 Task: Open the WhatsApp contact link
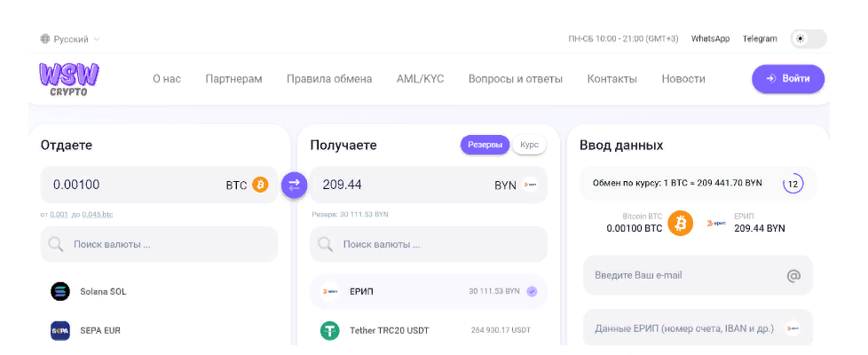click(710, 39)
